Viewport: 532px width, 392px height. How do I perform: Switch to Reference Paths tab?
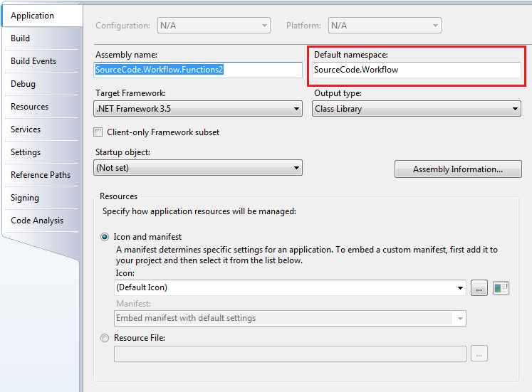coord(42,175)
